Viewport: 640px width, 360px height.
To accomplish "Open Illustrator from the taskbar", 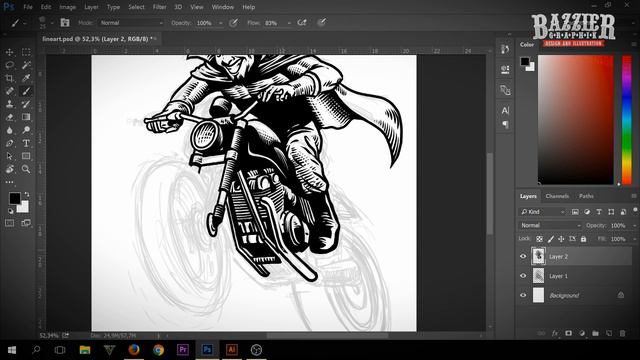I will (x=231, y=350).
